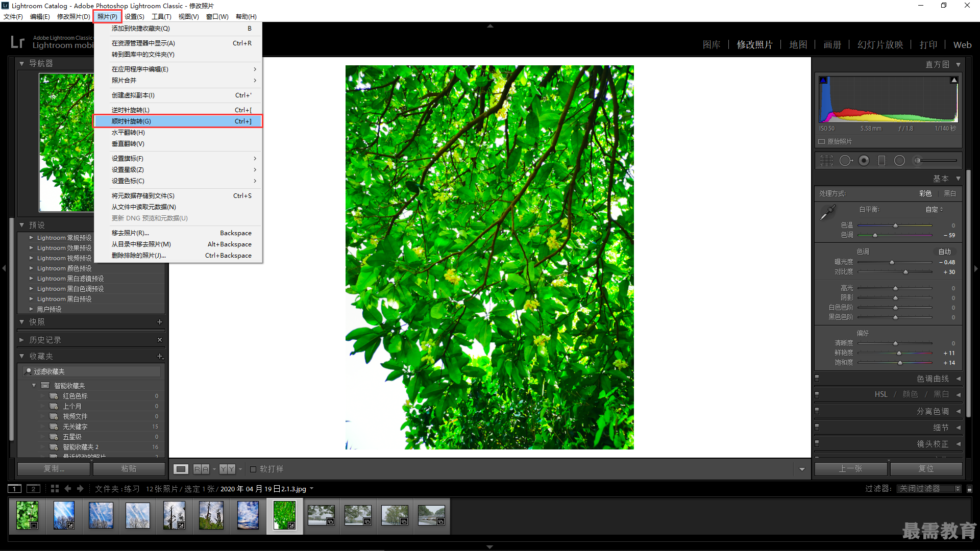Adjust the 曝光度 exposure slider

(892, 262)
